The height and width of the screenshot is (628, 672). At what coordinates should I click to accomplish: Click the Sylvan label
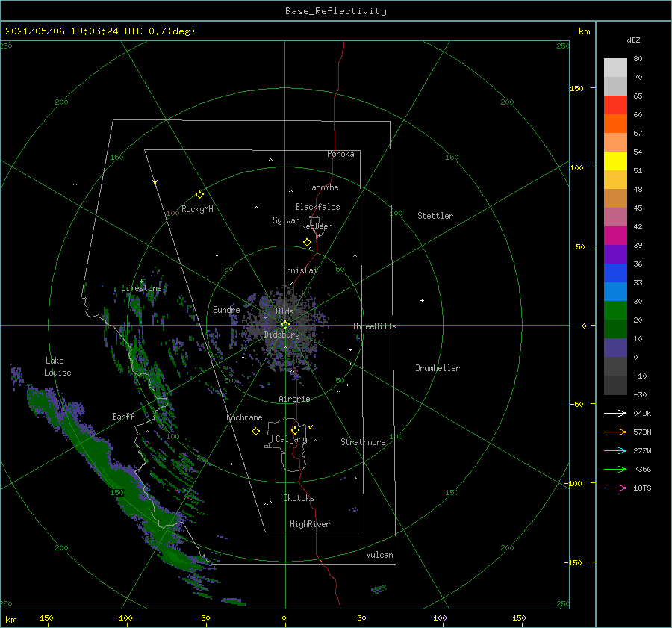[286, 220]
